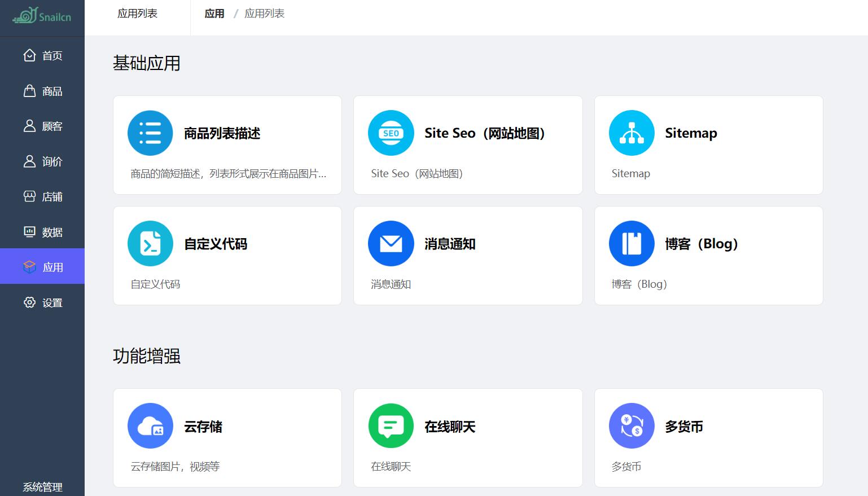Viewport: 868px width, 496px height.
Task: Open 首页 in the sidebar
Action: (42, 55)
